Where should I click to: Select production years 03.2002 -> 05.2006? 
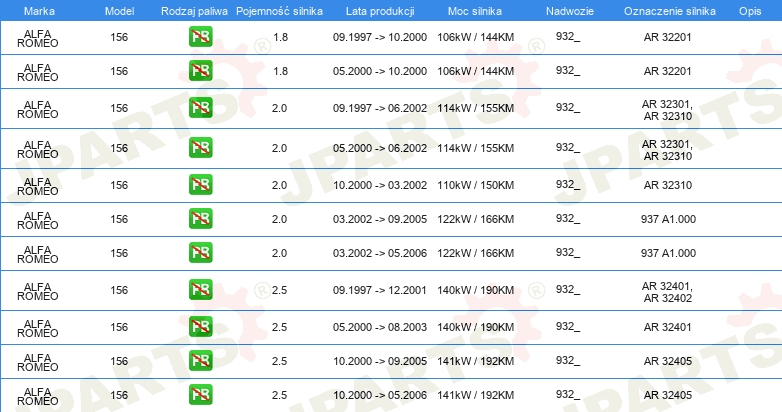[x=380, y=253]
